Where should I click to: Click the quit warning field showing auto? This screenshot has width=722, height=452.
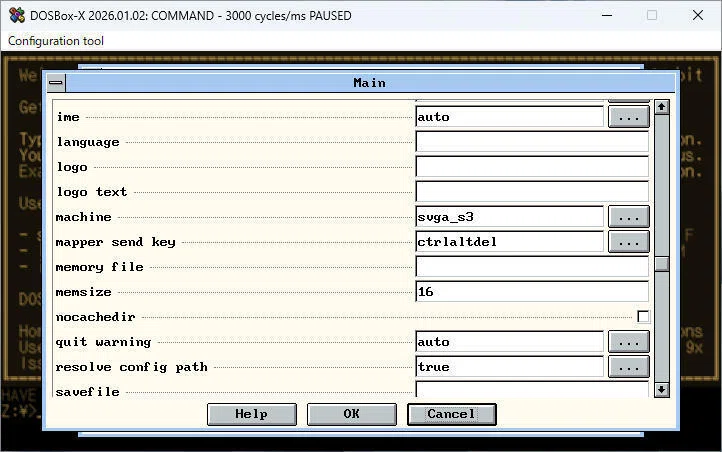click(509, 342)
